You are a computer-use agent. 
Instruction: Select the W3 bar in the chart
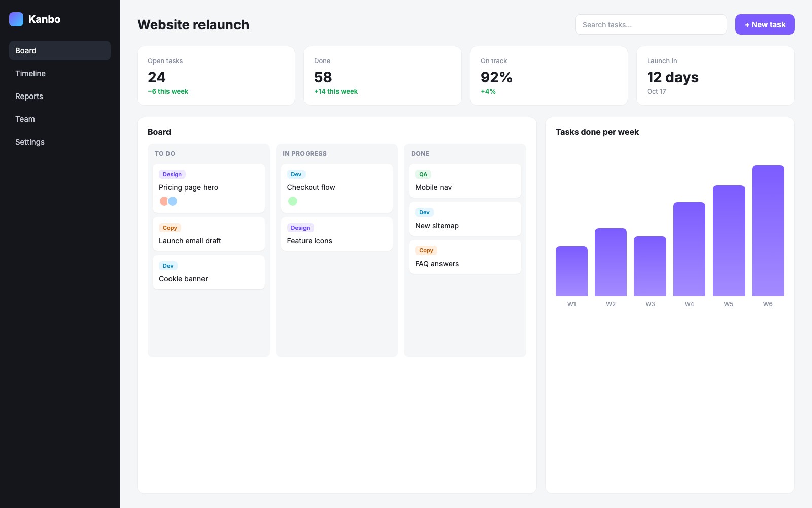650,266
